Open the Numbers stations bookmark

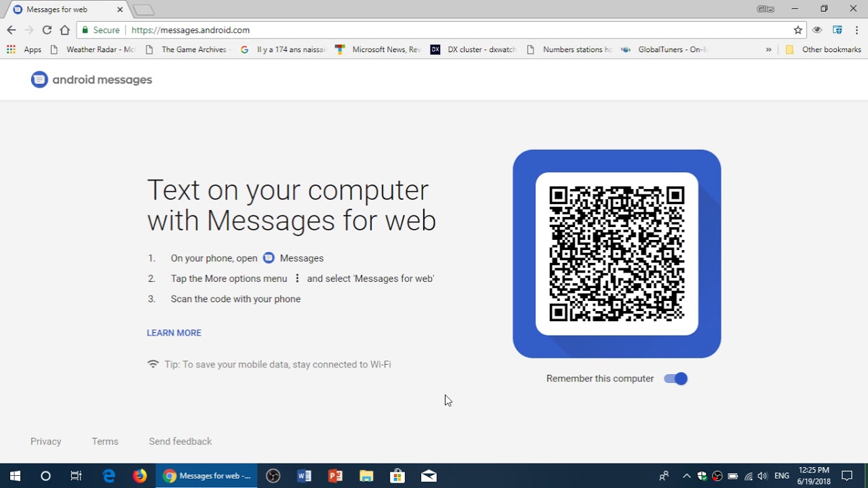569,49
